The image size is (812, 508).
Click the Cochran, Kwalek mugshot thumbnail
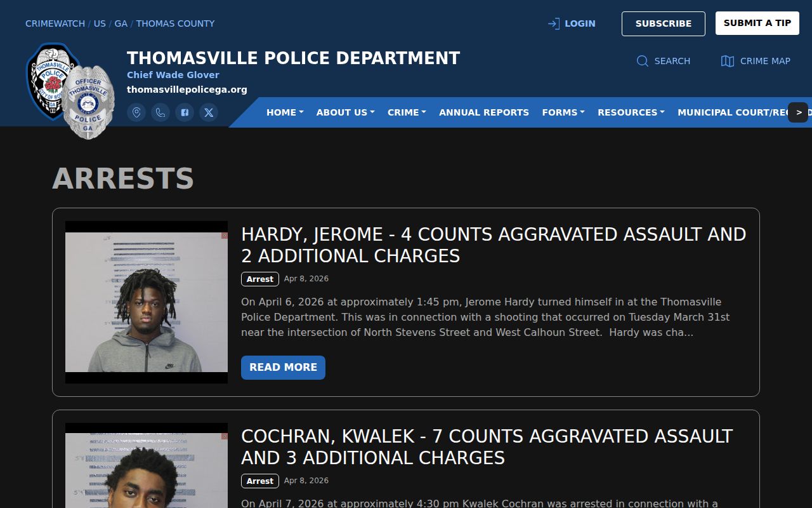(147, 465)
